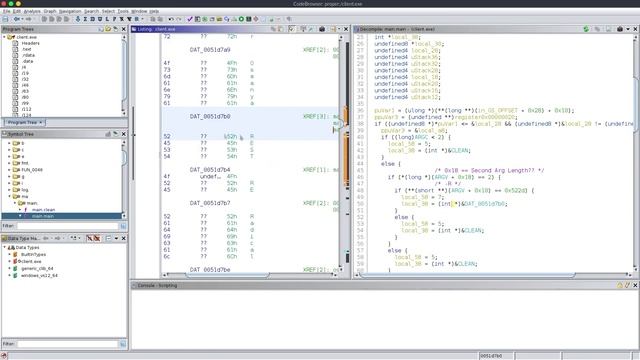Jump to next data (D) navigation icon

pyautogui.click(x=92, y=19)
